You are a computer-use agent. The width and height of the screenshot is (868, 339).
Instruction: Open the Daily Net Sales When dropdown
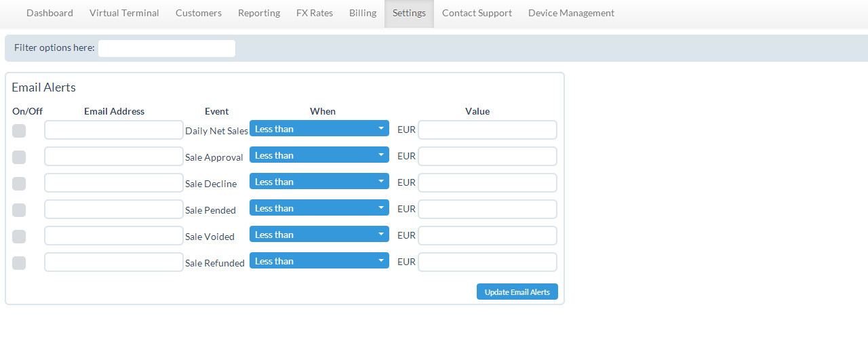coord(319,129)
